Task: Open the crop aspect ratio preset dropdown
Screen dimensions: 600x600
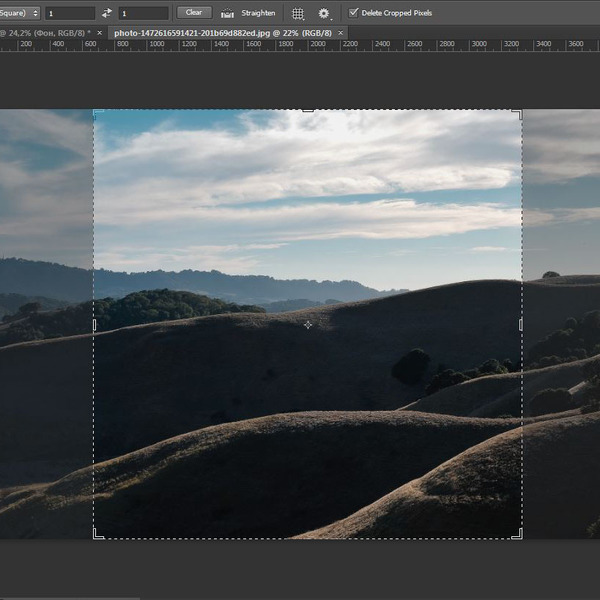Action: click(x=20, y=13)
